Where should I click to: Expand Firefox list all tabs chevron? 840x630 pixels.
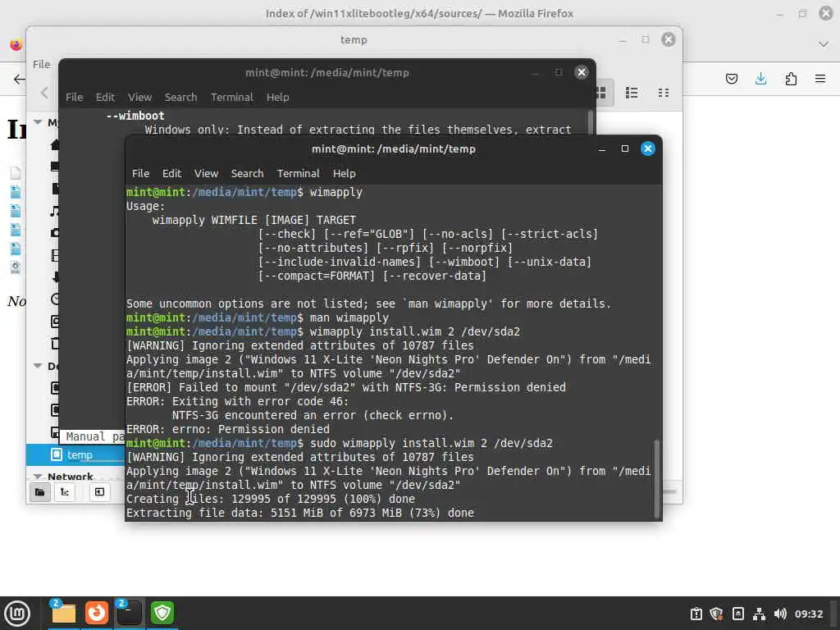pyautogui.click(x=824, y=44)
